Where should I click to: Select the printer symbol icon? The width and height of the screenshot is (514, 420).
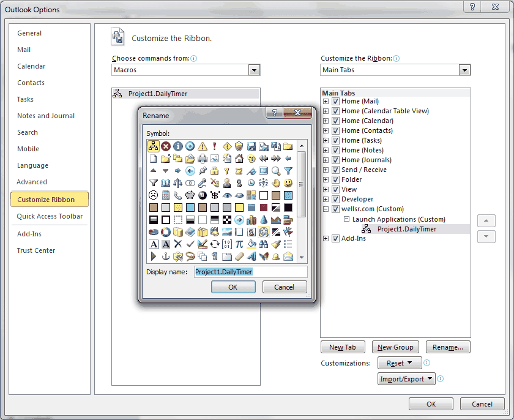[x=202, y=159]
